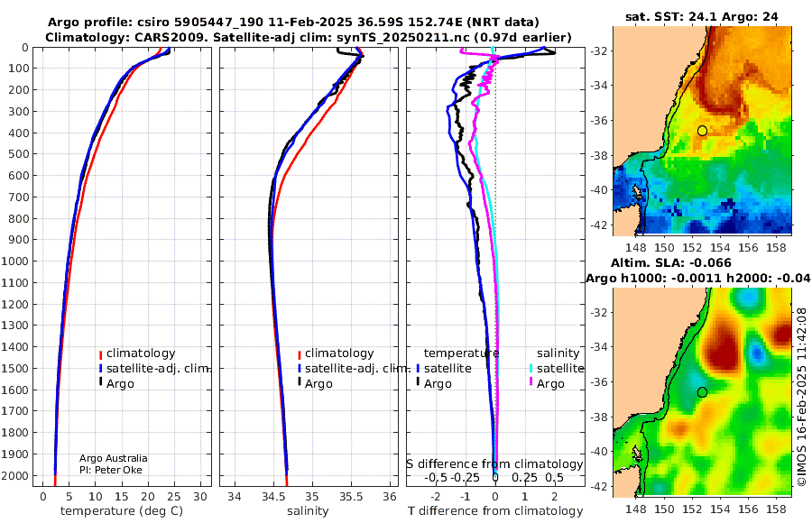Click the IMOS copyright timestamp text
Screen dimensions: 812x523
[802, 397]
